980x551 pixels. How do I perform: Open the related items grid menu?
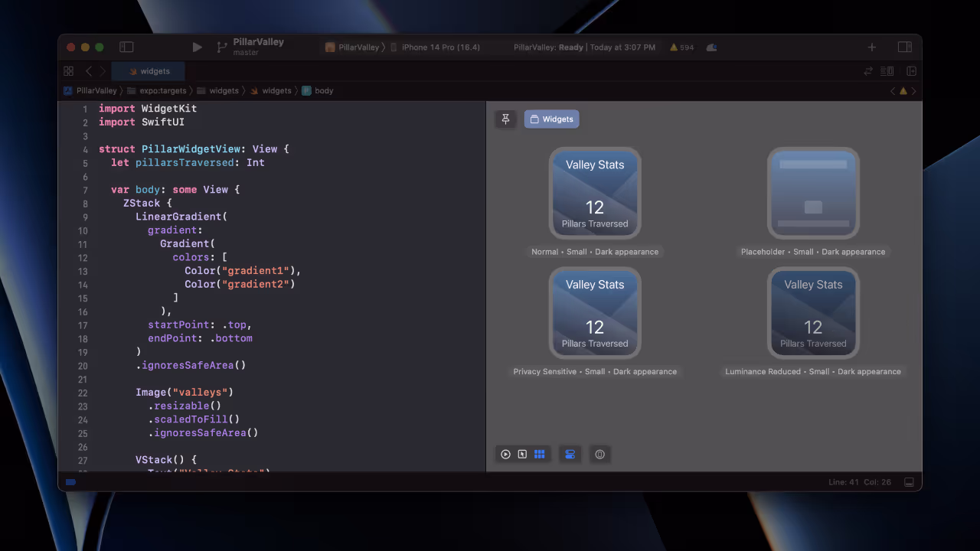[69, 71]
